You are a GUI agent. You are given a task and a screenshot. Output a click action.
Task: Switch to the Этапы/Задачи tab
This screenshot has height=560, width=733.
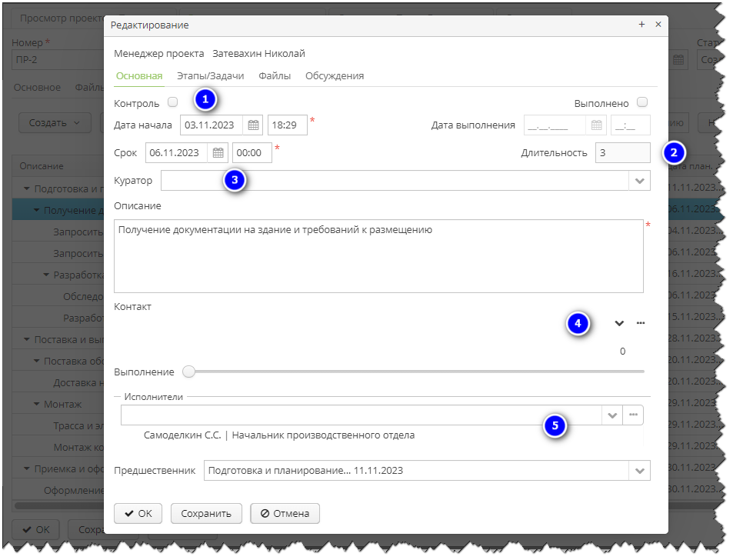point(210,76)
